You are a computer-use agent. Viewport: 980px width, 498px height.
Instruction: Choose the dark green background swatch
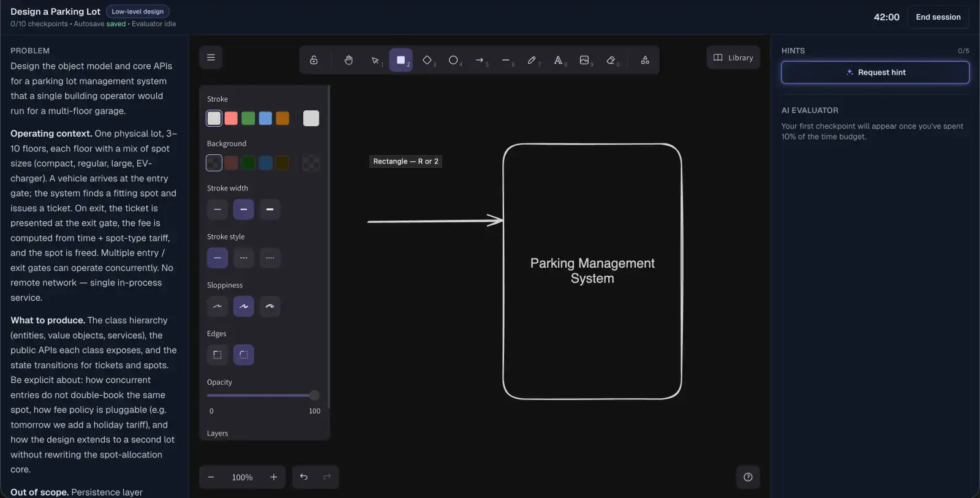tap(248, 163)
